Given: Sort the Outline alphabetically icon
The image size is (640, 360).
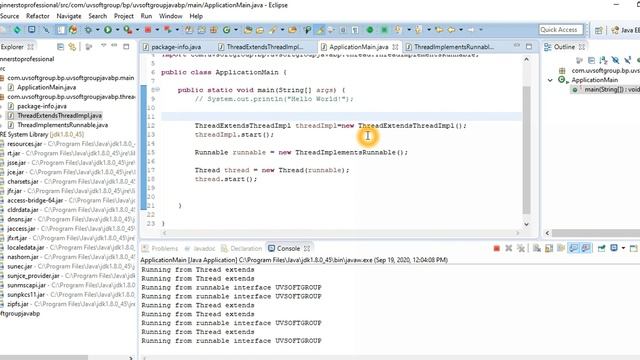Looking at the screenshot, I should 603,61.
